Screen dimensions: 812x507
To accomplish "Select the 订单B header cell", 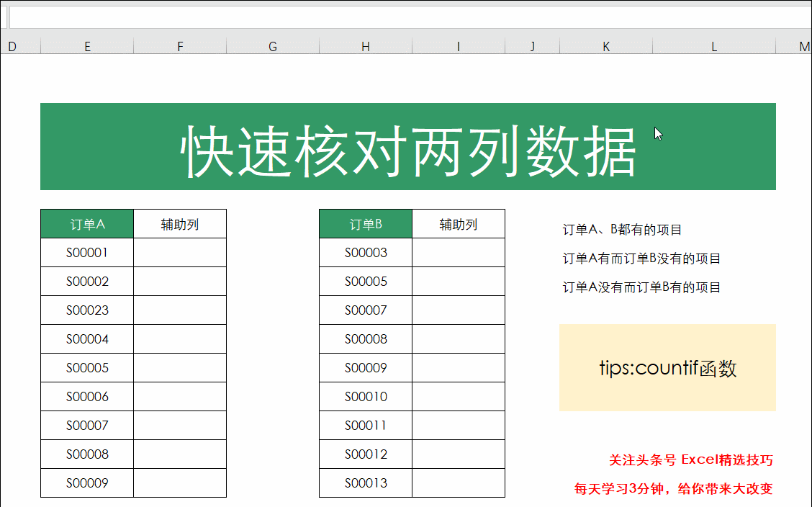I will click(x=366, y=224).
